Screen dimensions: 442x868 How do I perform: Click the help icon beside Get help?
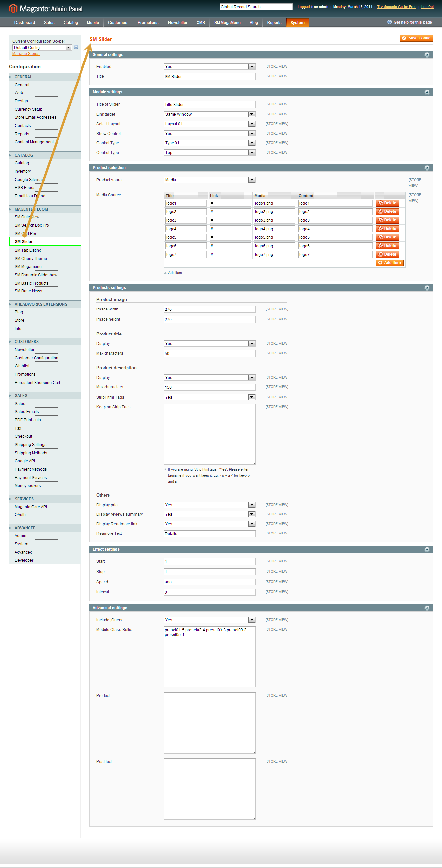[x=389, y=22]
